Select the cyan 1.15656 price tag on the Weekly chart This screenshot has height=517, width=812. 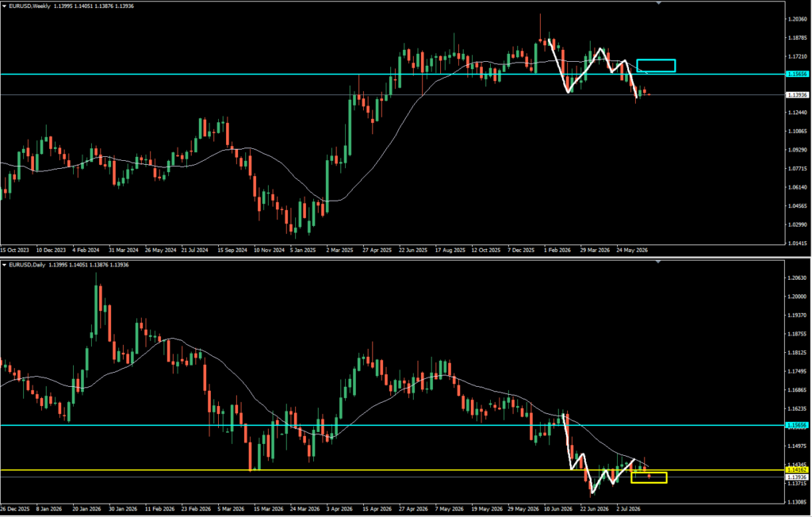click(798, 74)
